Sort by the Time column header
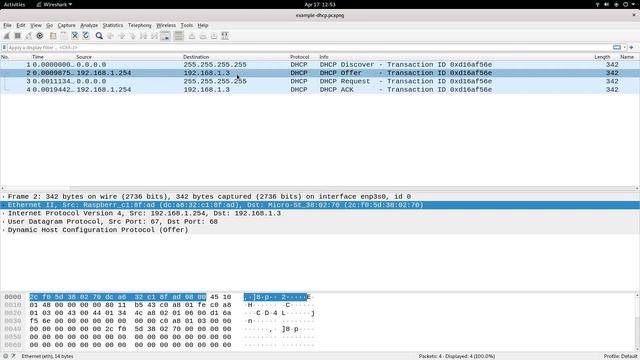 (x=38, y=57)
